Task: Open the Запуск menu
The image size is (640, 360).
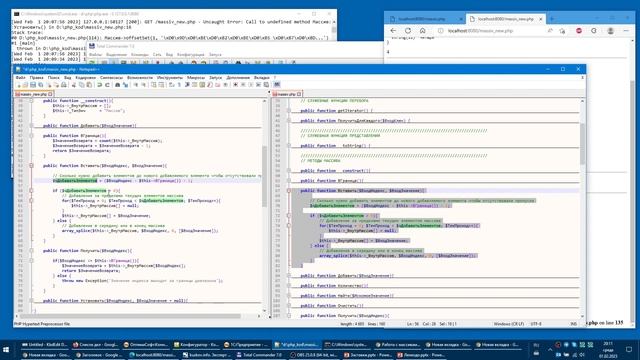Action: pos(216,77)
